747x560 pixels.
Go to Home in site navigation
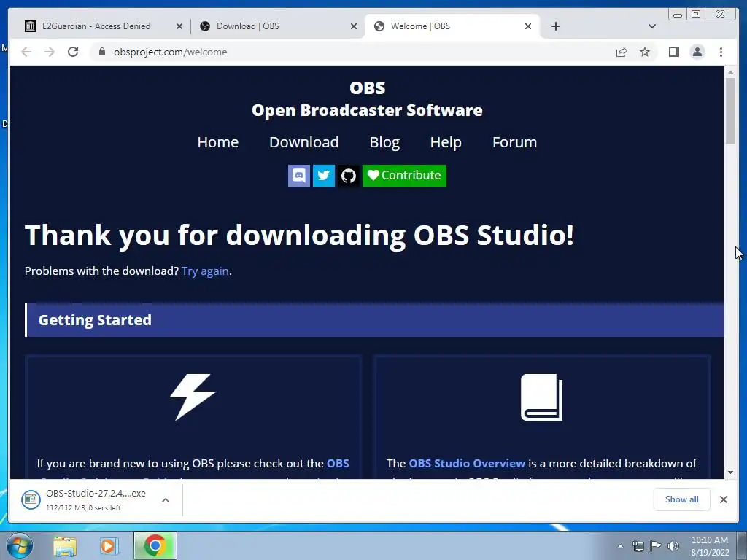pyautogui.click(x=217, y=142)
